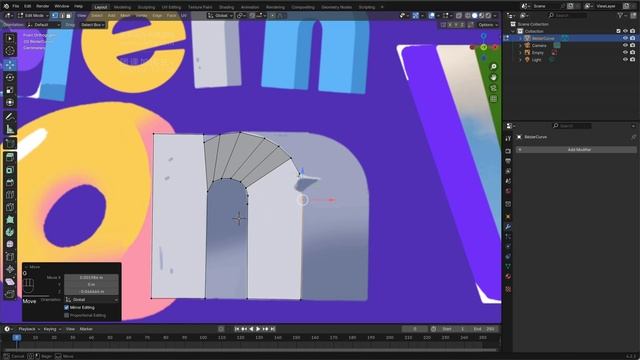Click the Add Modifier button

pos(576,150)
